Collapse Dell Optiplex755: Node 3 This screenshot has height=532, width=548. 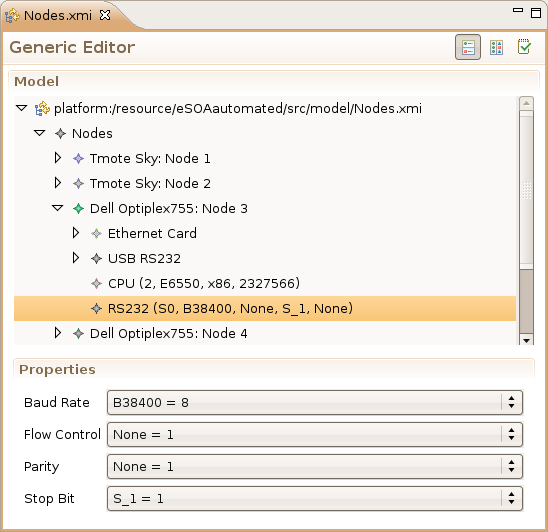click(x=57, y=208)
